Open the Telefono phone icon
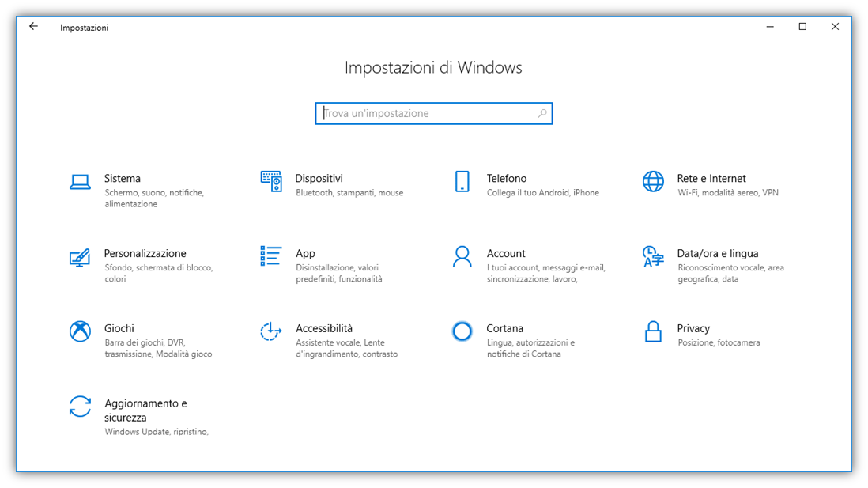This screenshot has height=488, width=868. pyautogui.click(x=462, y=181)
